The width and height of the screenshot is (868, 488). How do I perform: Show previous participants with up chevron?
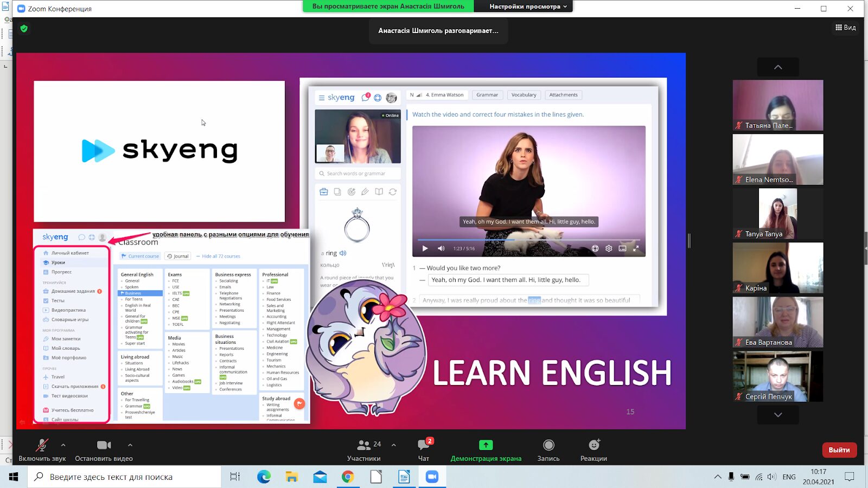coord(778,67)
